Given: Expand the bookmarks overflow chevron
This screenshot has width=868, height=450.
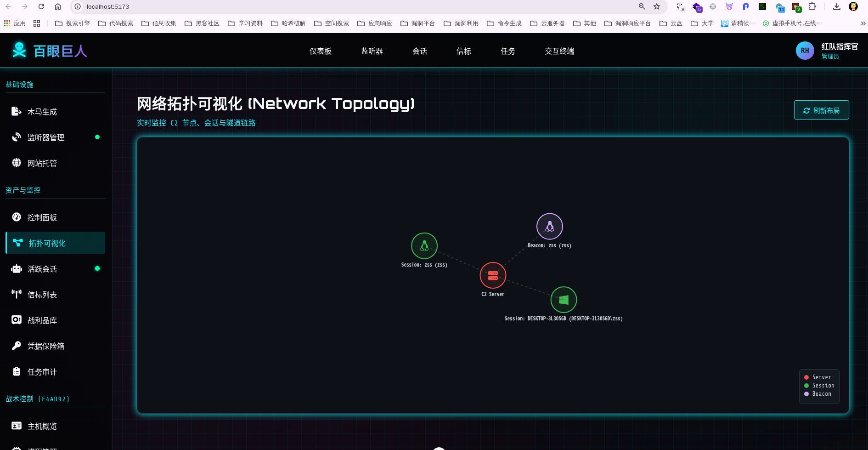Looking at the screenshot, I should click(862, 23).
